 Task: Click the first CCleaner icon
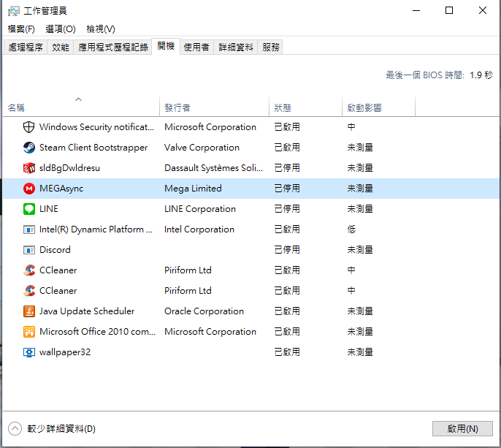[x=28, y=270]
